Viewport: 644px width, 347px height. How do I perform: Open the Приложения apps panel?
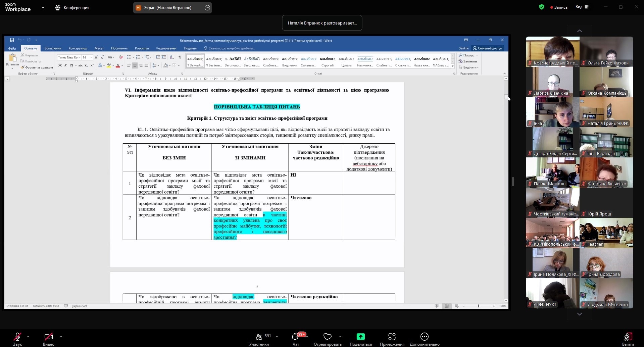pos(392,337)
